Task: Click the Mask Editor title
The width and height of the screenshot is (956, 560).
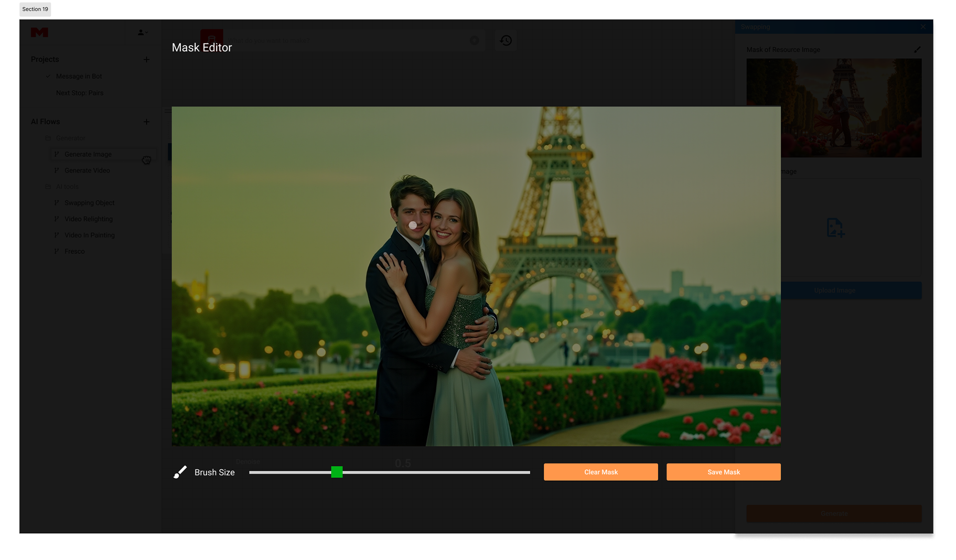Action: (x=202, y=47)
